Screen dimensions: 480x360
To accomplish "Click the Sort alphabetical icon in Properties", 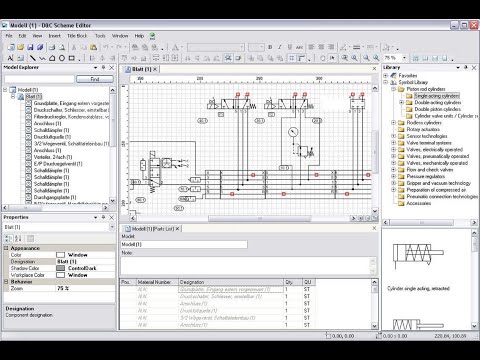I will tap(18, 238).
